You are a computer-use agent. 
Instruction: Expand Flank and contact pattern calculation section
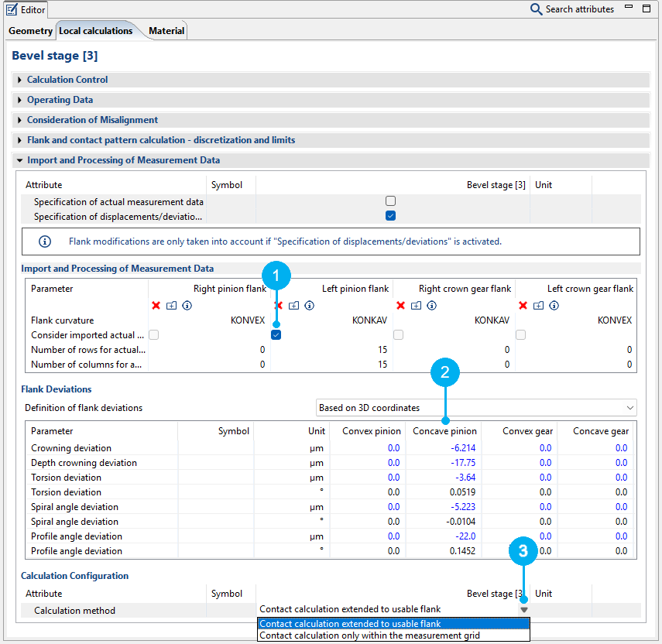click(x=19, y=140)
